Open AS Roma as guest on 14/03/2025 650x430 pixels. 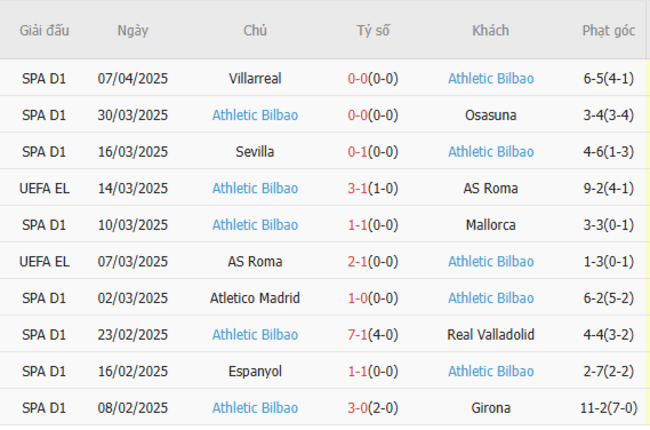(x=490, y=188)
